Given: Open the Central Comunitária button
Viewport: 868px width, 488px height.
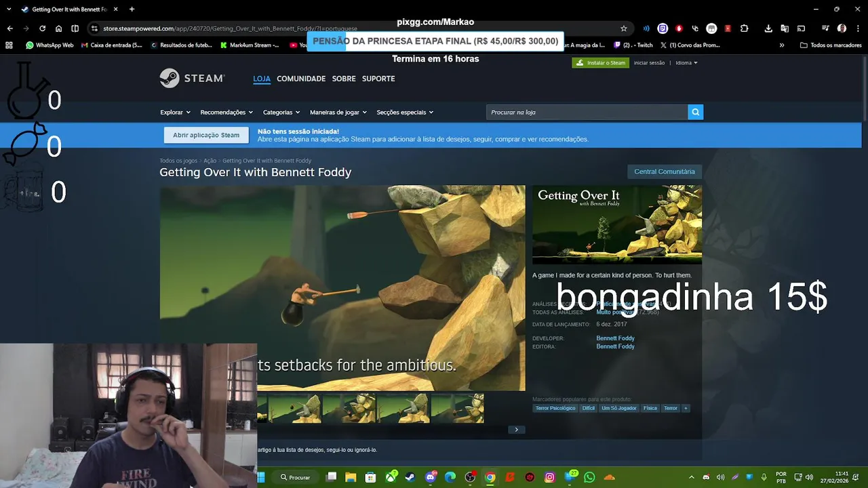Looking at the screenshot, I should (665, 171).
